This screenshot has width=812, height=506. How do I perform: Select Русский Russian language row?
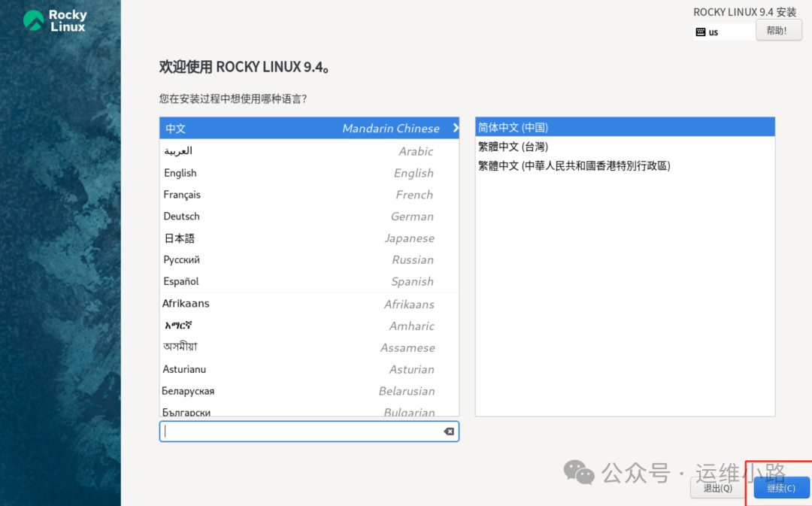[x=309, y=260]
